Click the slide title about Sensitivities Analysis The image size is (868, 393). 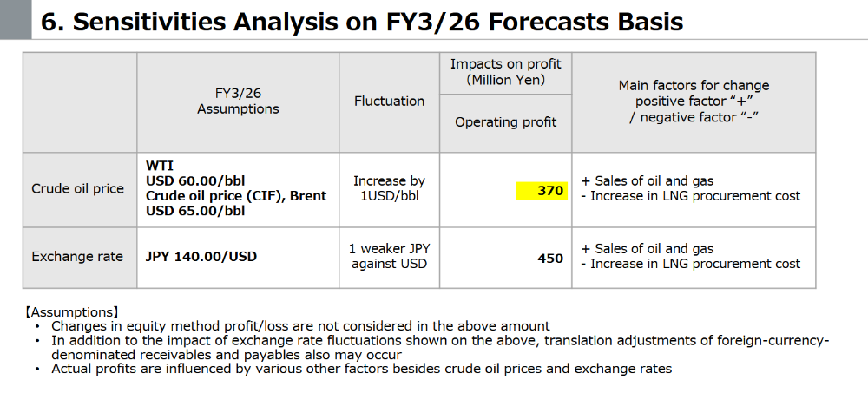tap(362, 22)
